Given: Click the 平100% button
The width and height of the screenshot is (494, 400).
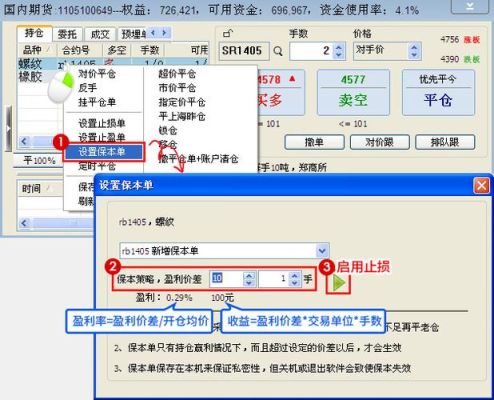Looking at the screenshot, I should [39, 161].
